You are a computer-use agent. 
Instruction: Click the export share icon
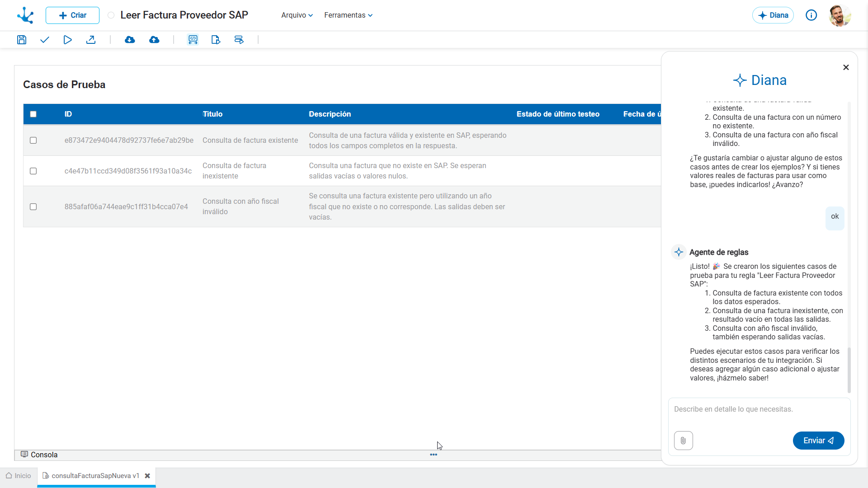(x=91, y=40)
